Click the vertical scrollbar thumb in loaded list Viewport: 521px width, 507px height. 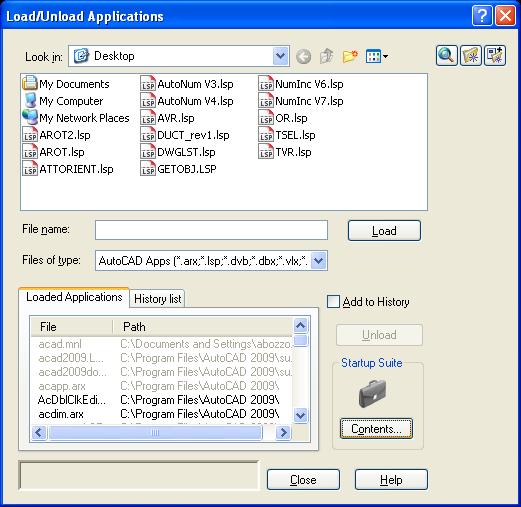pos(301,341)
